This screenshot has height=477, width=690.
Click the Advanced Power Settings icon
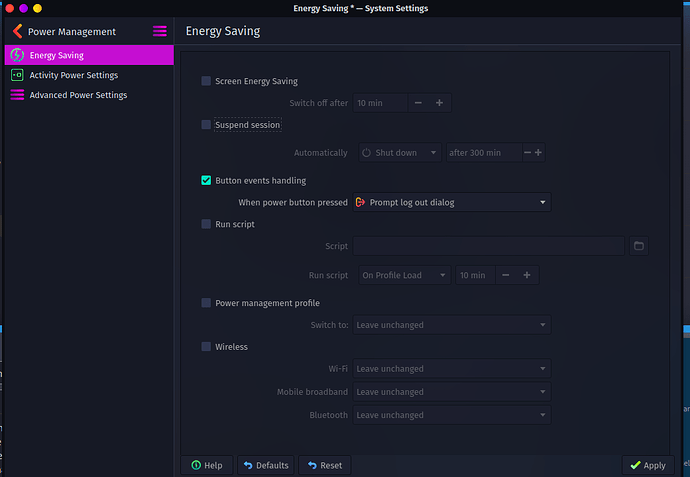click(x=17, y=95)
